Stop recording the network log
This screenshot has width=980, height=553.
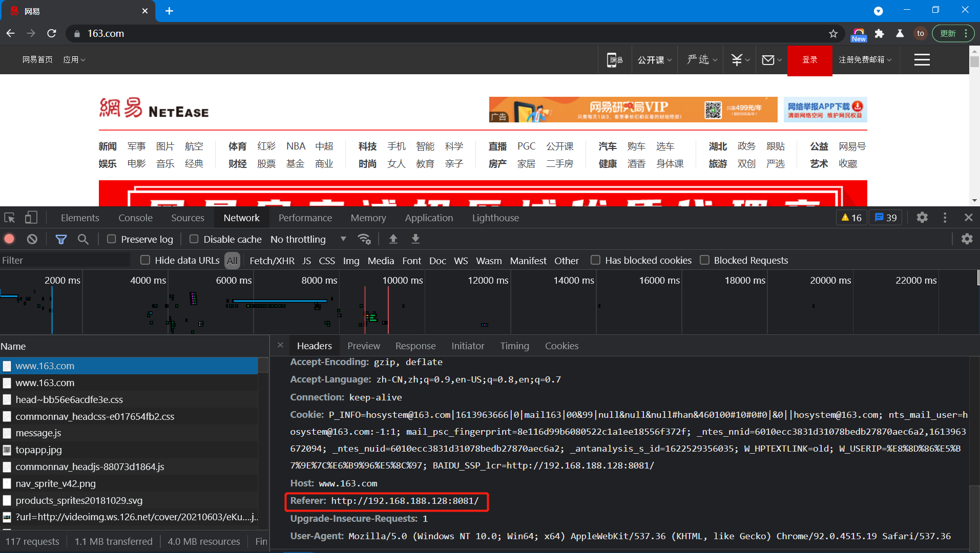pos(9,239)
